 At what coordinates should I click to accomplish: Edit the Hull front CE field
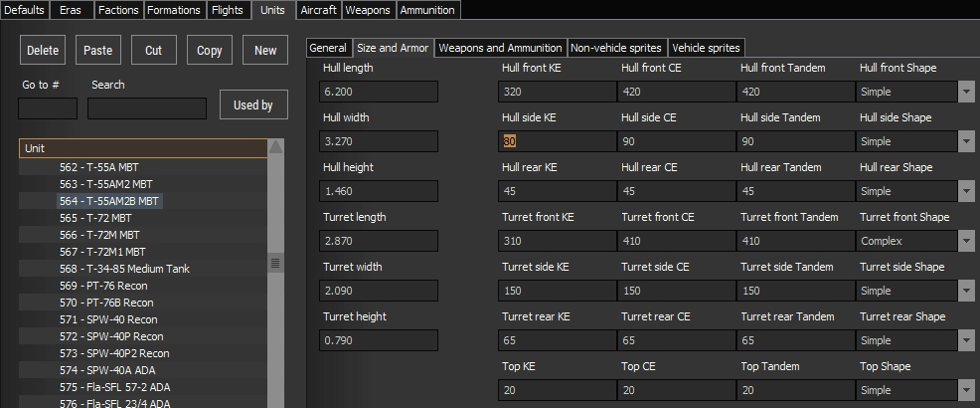pyautogui.click(x=676, y=92)
